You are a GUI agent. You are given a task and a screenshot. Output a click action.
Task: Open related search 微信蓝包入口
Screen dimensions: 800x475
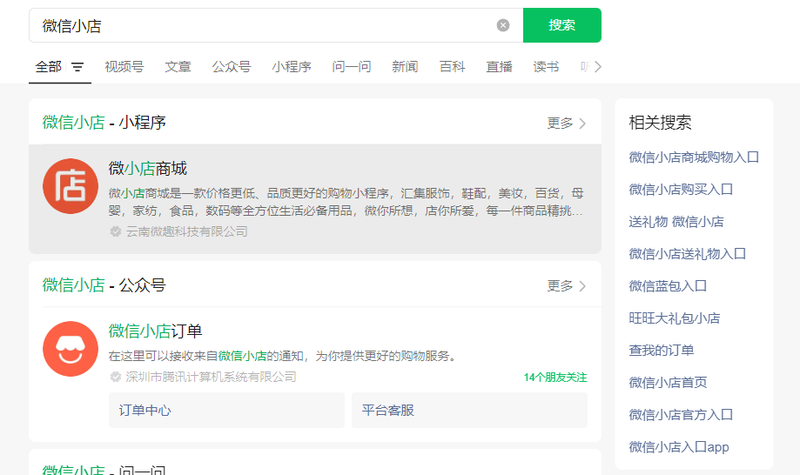(667, 286)
